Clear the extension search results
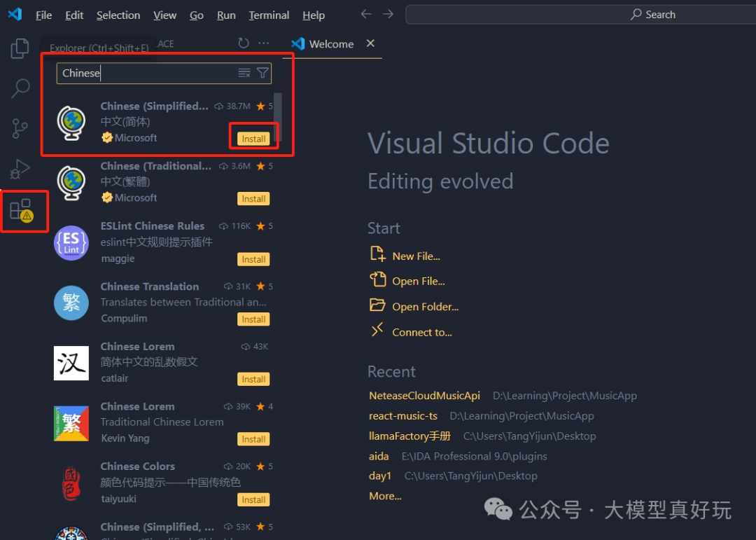This screenshot has width=756, height=540. (x=244, y=72)
